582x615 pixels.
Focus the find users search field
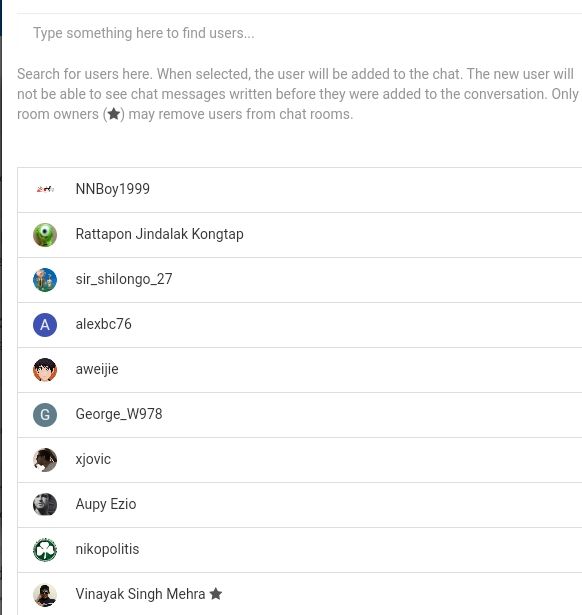[x=300, y=33]
